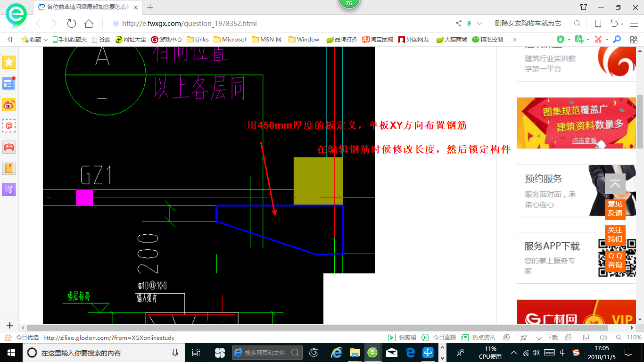Expand the dropdown next to the green shield
Viewport: 644px width, 362px height.
[569, 40]
